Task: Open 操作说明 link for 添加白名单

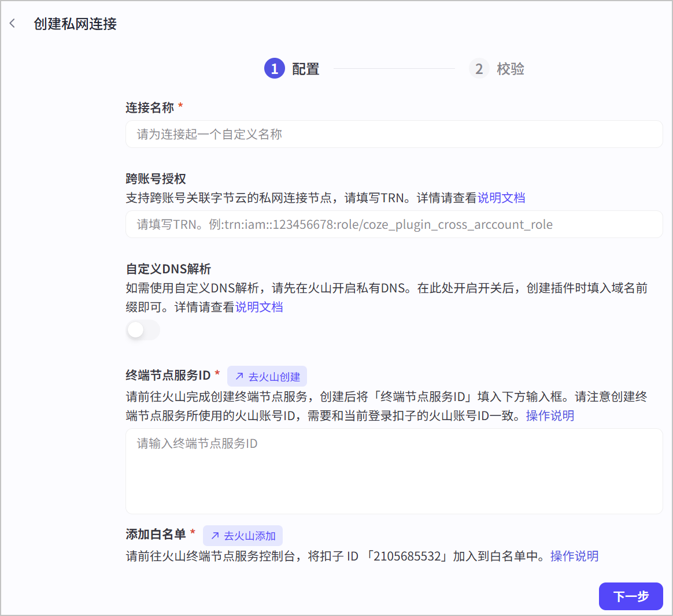Action: tap(574, 556)
